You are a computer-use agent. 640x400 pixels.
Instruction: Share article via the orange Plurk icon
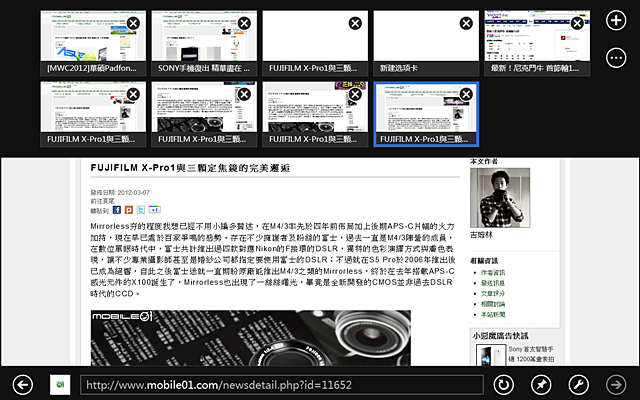(129, 210)
